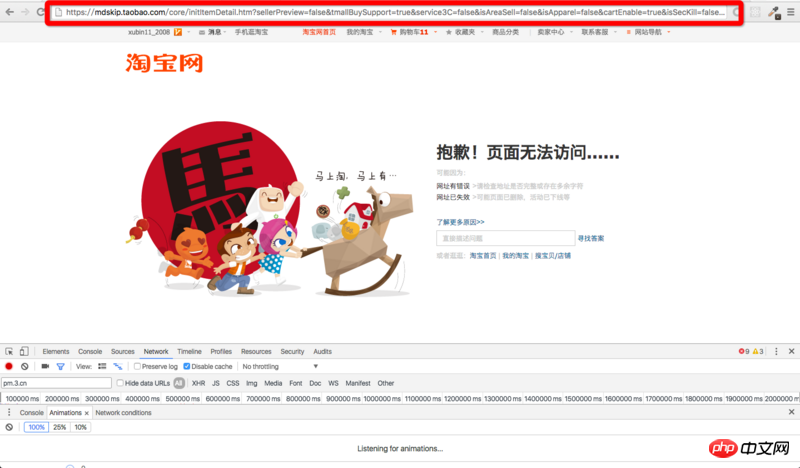This screenshot has height=468, width=800.
Task: Click the 商品分类 link
Action: pos(505,32)
